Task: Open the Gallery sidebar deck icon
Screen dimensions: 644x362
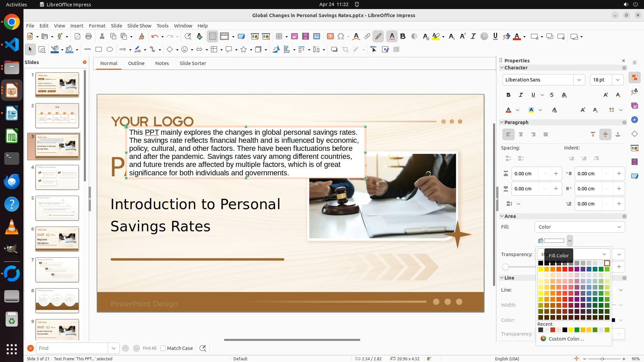Action: [635, 106]
